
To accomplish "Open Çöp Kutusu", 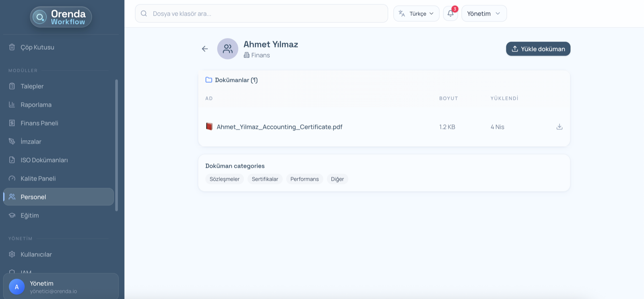I will click(x=58, y=47).
